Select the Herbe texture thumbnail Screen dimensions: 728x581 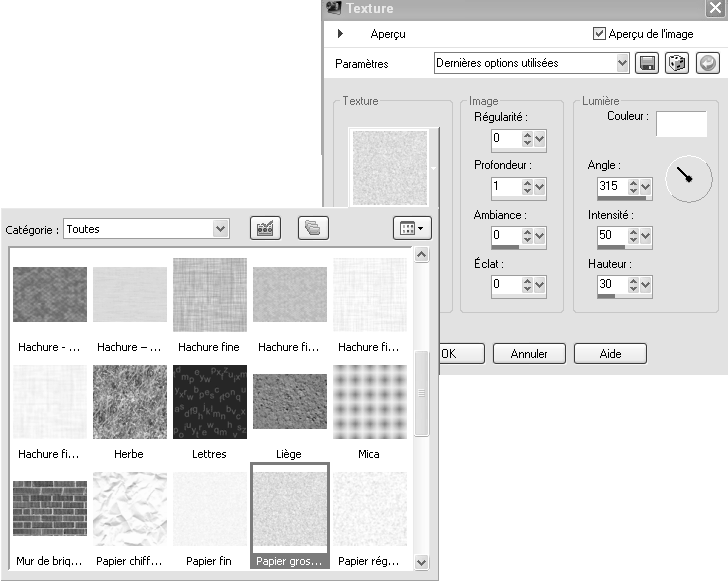click(129, 402)
